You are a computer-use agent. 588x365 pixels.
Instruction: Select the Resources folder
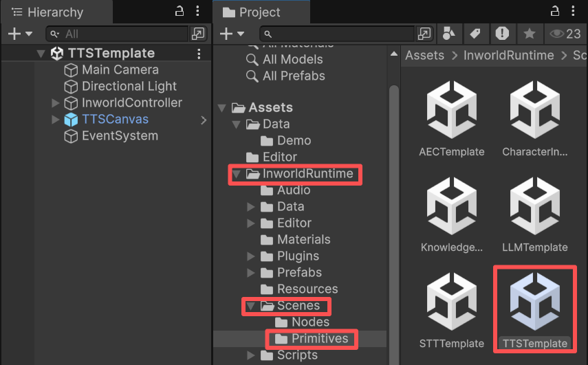tap(307, 289)
